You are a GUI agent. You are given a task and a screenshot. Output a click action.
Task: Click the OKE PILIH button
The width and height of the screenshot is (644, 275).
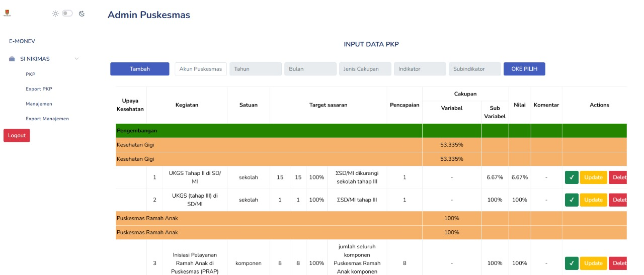coord(524,69)
